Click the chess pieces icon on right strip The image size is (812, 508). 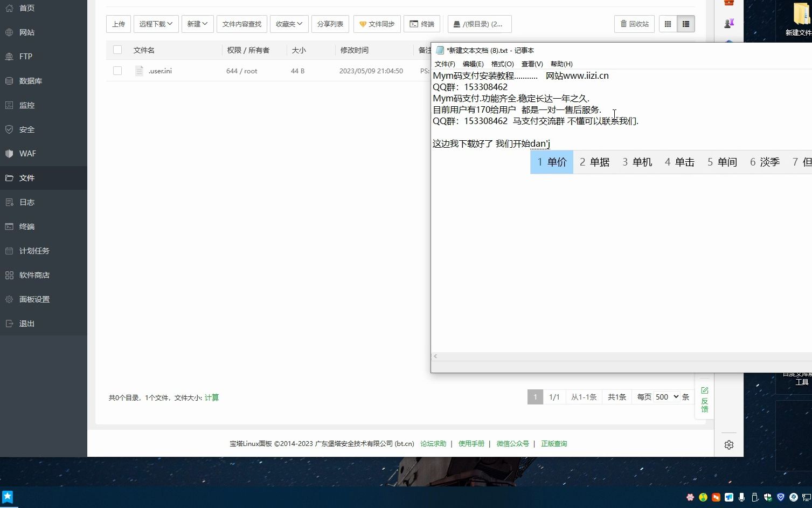pos(729,23)
